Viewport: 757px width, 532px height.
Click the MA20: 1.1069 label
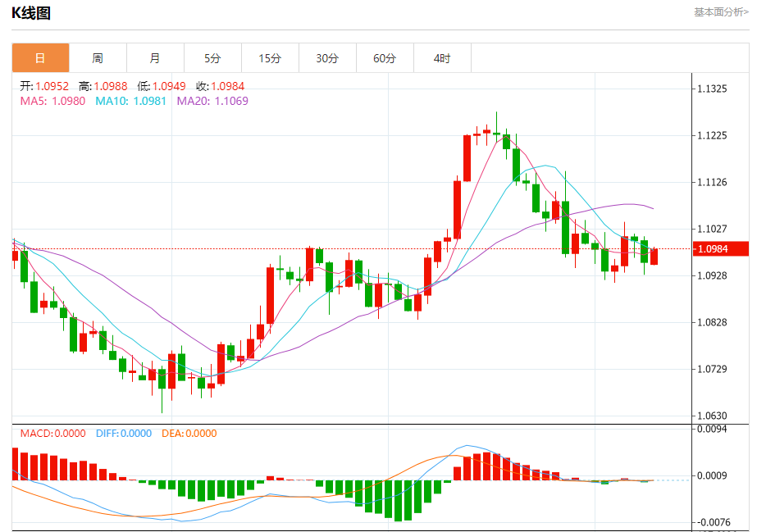coord(212,101)
